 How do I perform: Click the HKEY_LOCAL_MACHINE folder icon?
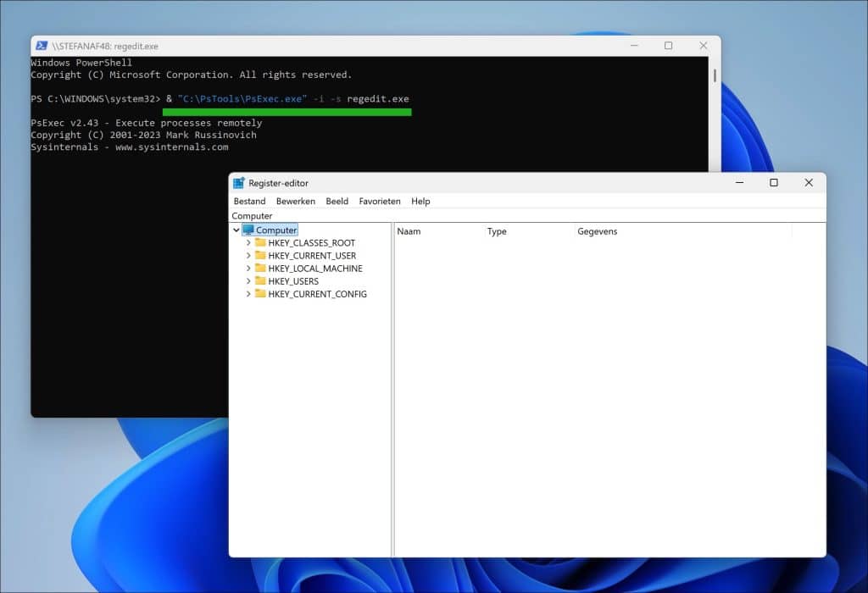coord(261,268)
